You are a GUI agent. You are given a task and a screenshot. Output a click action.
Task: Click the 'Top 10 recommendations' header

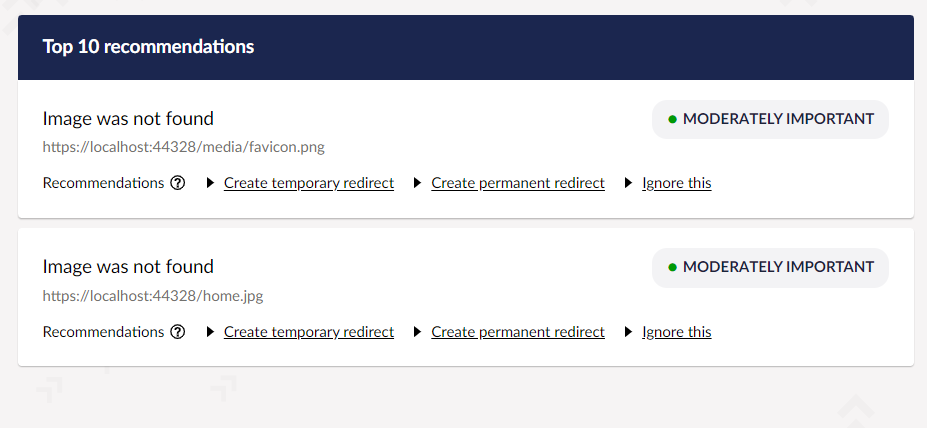click(x=148, y=47)
